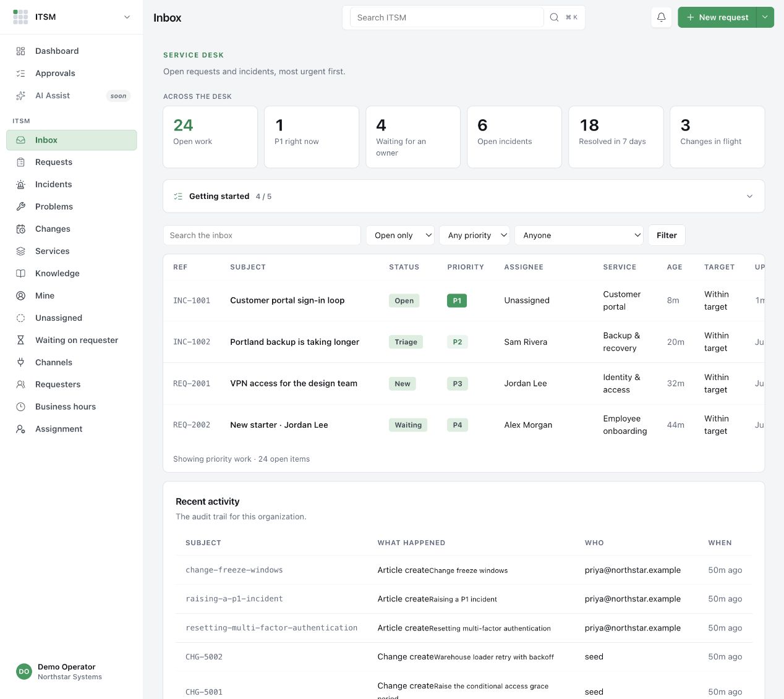The width and height of the screenshot is (784, 699).
Task: Click the Requesters people icon
Action: 20,384
